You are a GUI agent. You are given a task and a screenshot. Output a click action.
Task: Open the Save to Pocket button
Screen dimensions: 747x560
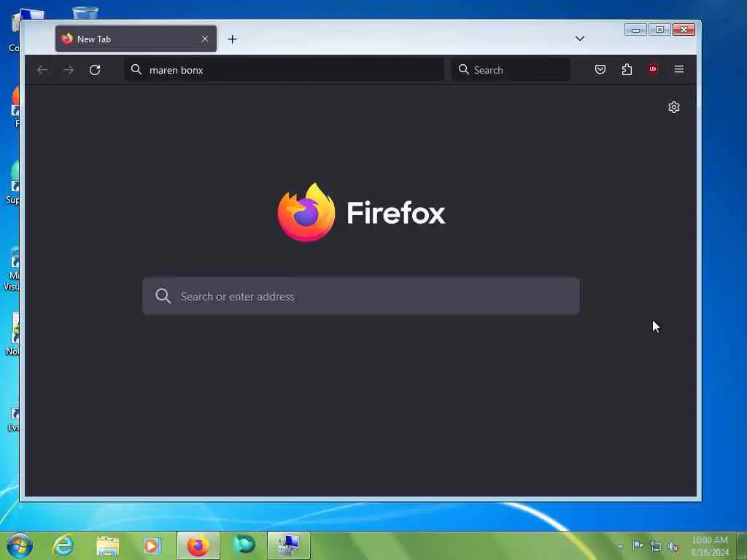600,69
